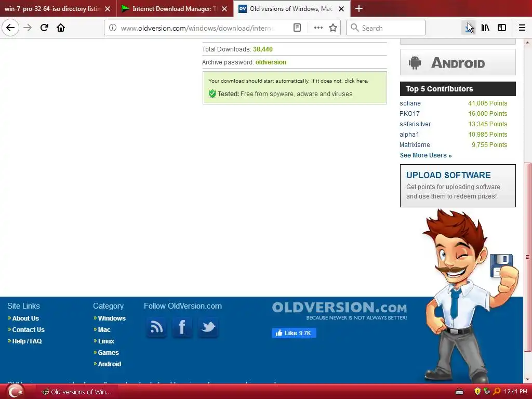Browse the Games category in footer

(108, 353)
